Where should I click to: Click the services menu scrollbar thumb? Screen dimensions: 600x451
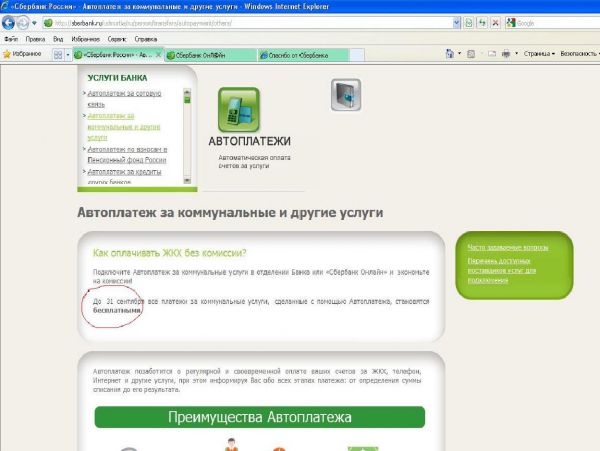pyautogui.click(x=187, y=99)
